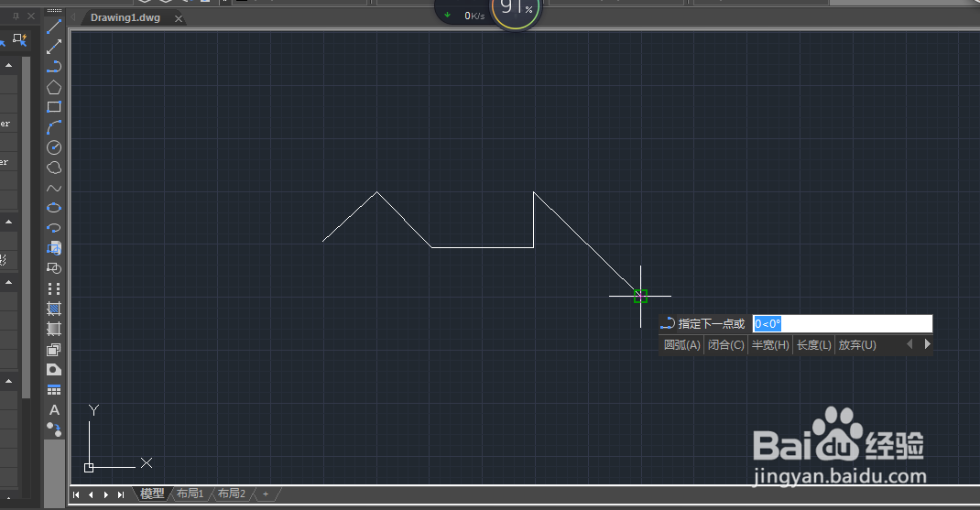
Task: Show more command options with right arrow
Action: pos(928,344)
